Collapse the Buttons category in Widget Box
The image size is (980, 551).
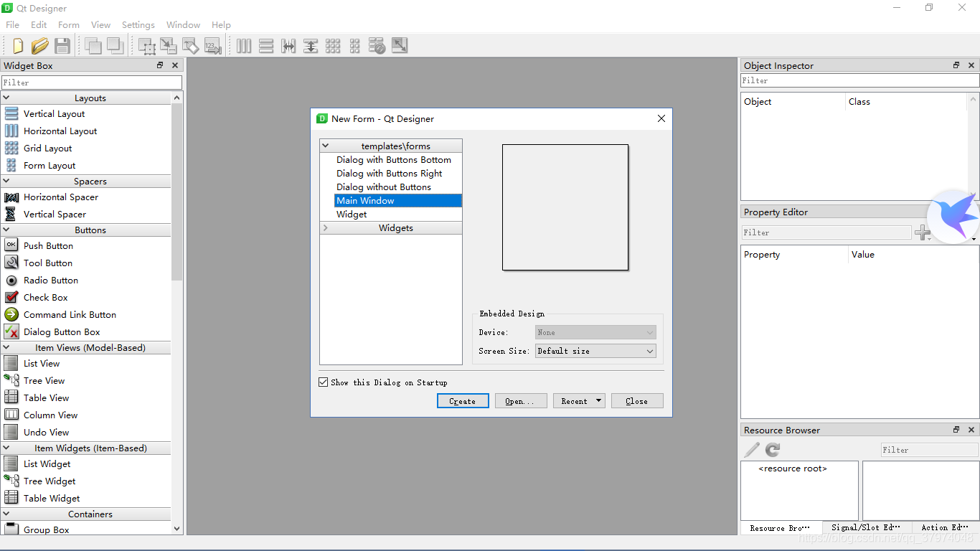coord(6,230)
